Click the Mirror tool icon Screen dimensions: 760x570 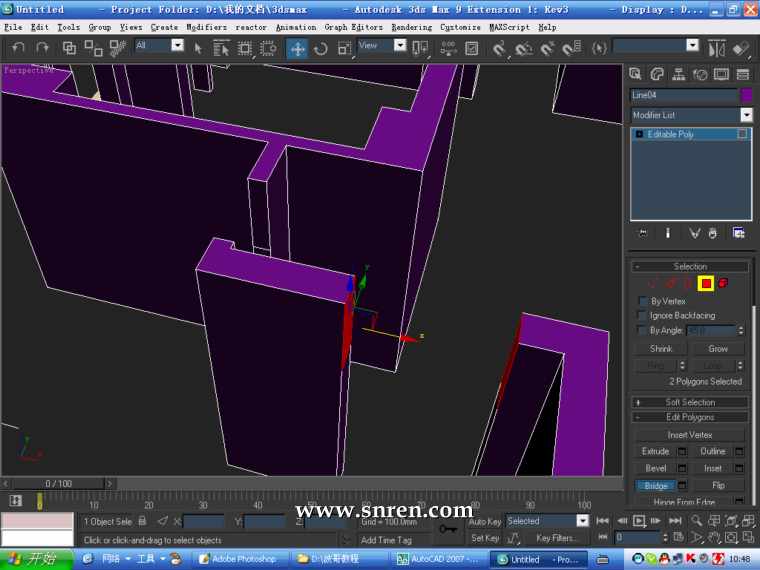click(x=716, y=48)
